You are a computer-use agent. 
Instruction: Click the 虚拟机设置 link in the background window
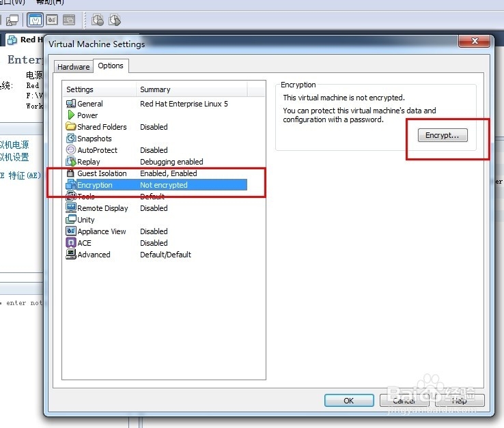click(14, 157)
